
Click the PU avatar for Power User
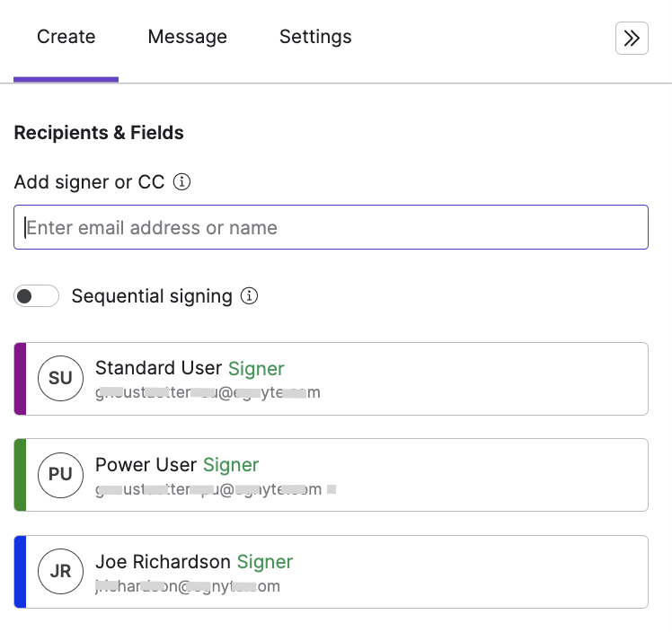coord(60,475)
